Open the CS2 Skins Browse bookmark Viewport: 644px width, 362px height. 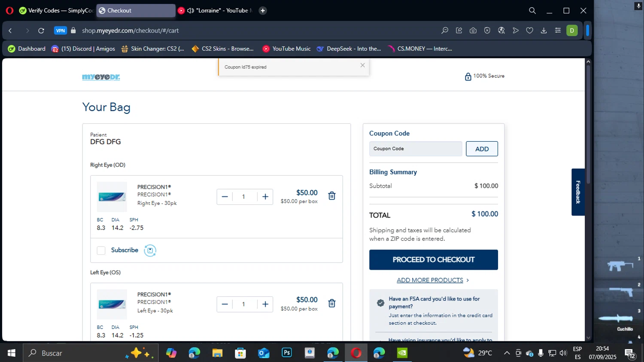[x=223, y=49]
